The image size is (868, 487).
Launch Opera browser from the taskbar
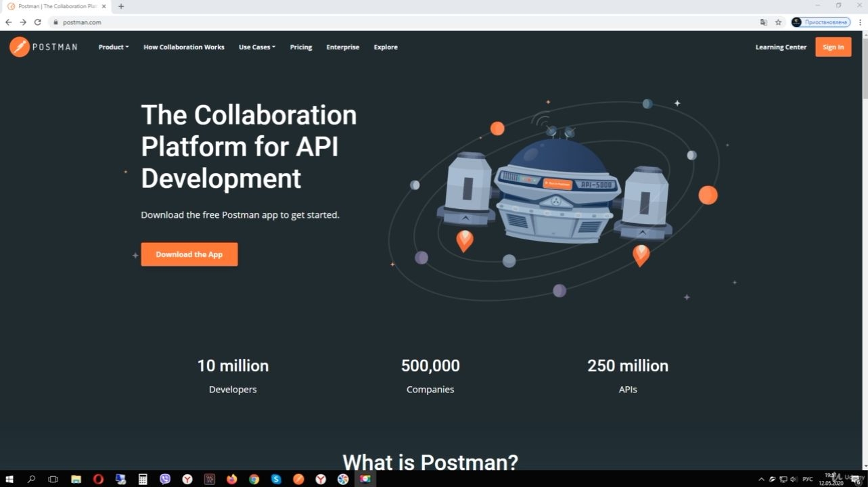click(98, 479)
